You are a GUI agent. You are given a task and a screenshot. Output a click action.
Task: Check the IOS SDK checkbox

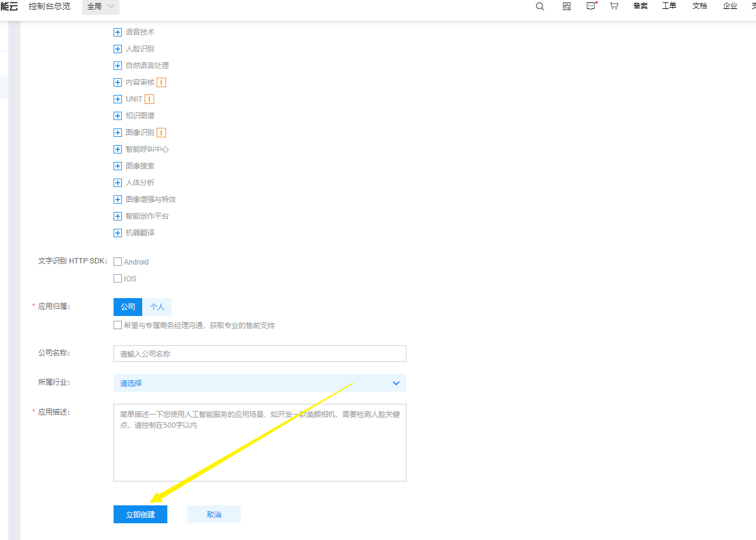point(118,278)
